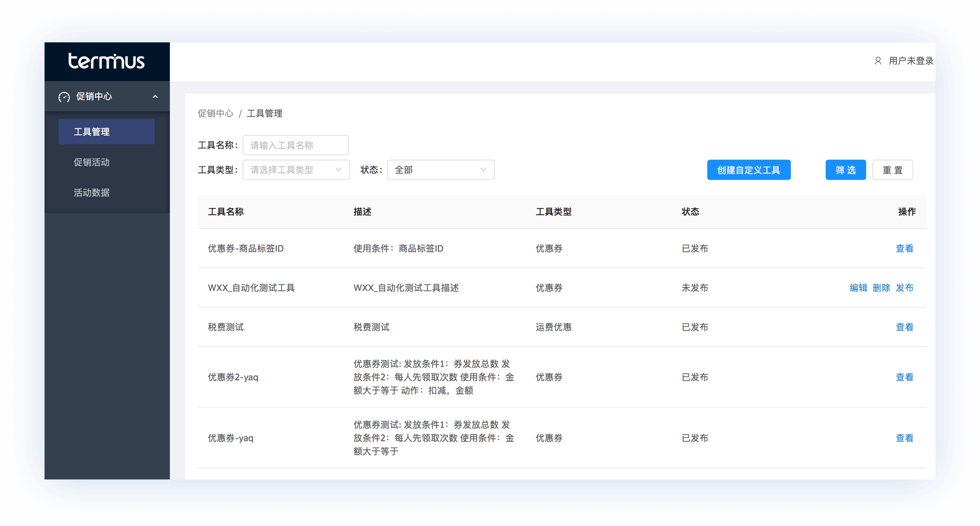The image size is (980, 526).
Task: Click 查看 for 优惠券-yaq row
Action: click(904, 438)
